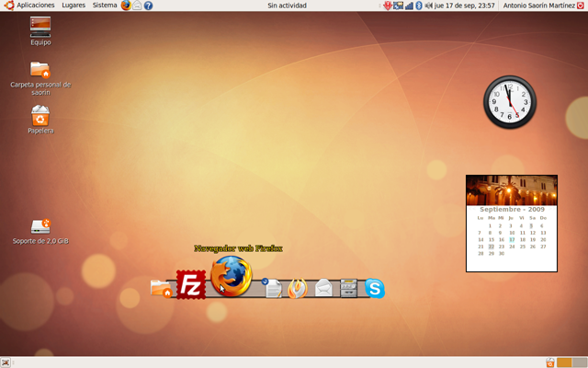Open the text document icon in the dock
Viewport: 588px width, 368px height.
[273, 289]
